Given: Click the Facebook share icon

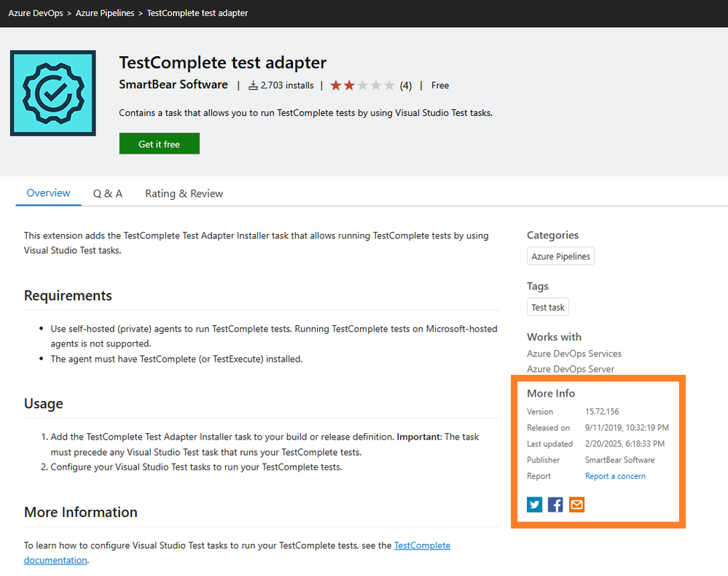Looking at the screenshot, I should pyautogui.click(x=555, y=505).
